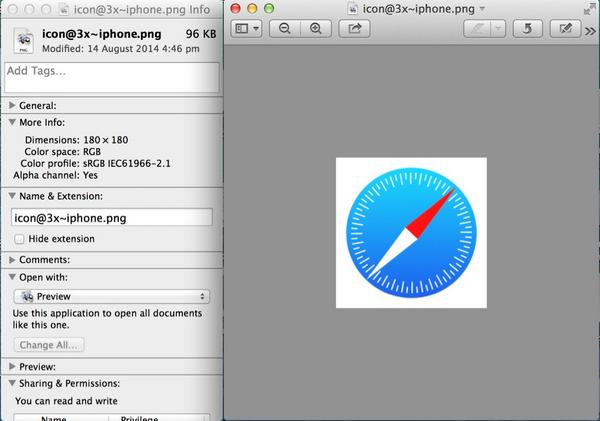Click the 96 KB file size text
Screen dimensions: 600x421
201,34
